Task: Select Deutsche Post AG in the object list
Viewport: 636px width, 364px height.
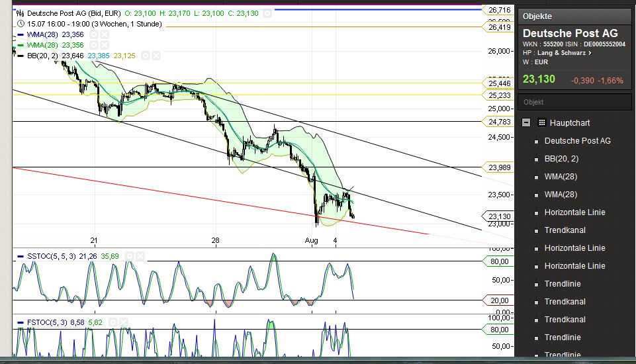Action: click(577, 141)
